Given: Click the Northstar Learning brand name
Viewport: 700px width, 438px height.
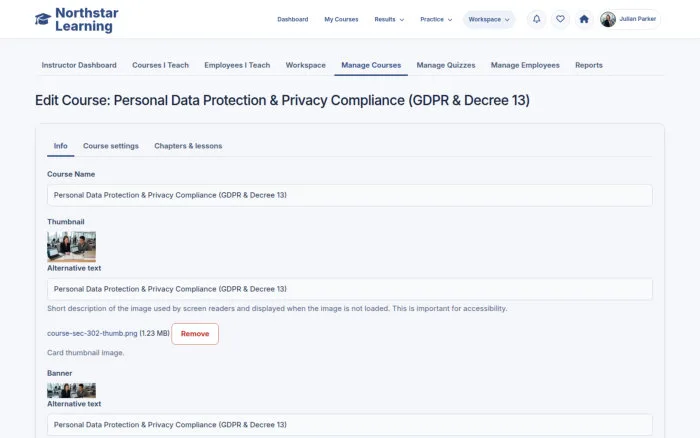Looking at the screenshot, I should click(87, 20).
